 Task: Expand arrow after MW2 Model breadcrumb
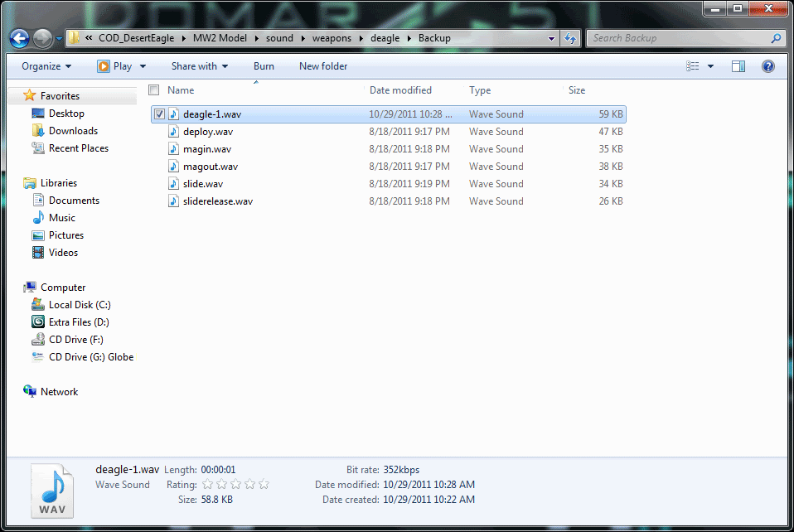pos(256,38)
